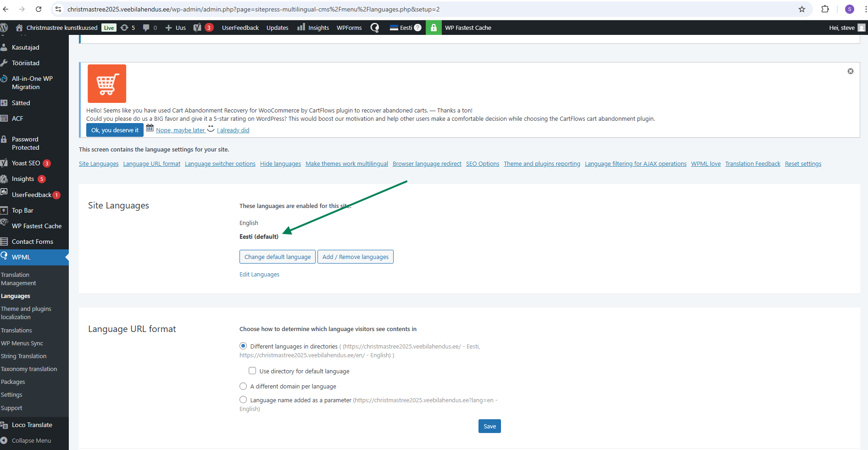Click the Change default language button
This screenshot has height=450, width=868.
click(x=277, y=257)
